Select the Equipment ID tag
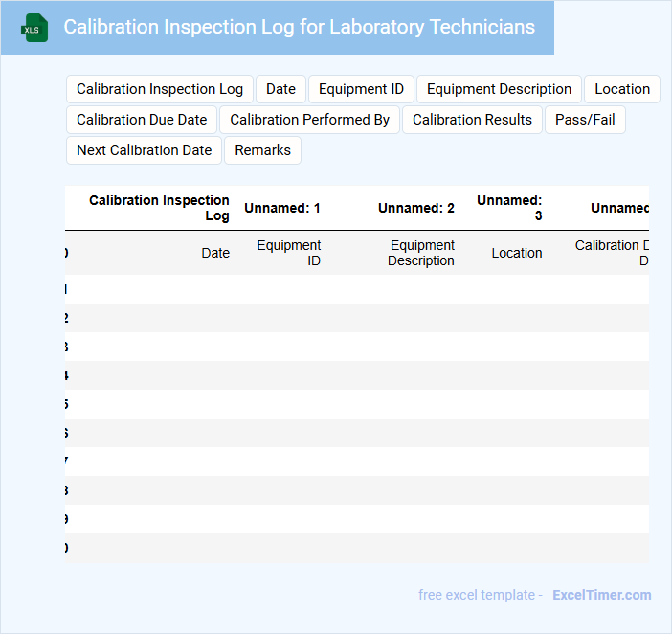The height and width of the screenshot is (634, 672). pos(361,89)
